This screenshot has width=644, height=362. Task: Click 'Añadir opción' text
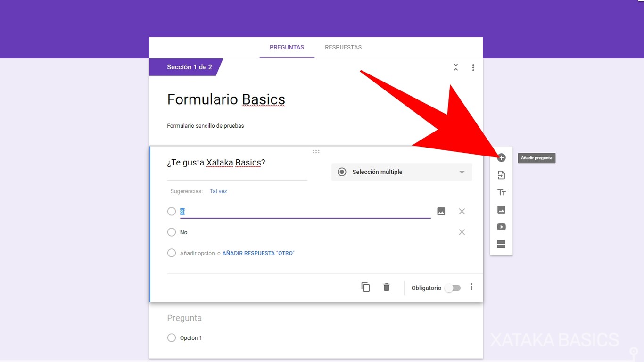(198, 253)
